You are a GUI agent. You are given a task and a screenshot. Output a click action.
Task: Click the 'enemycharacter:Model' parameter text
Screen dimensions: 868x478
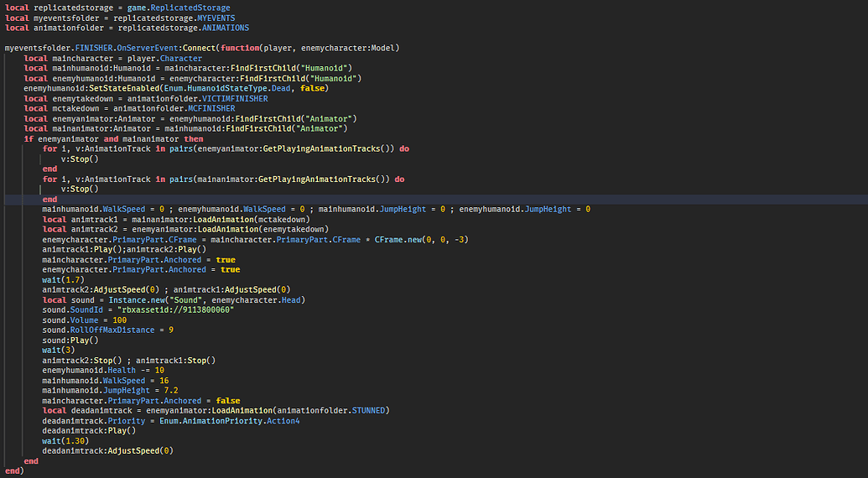coord(348,48)
